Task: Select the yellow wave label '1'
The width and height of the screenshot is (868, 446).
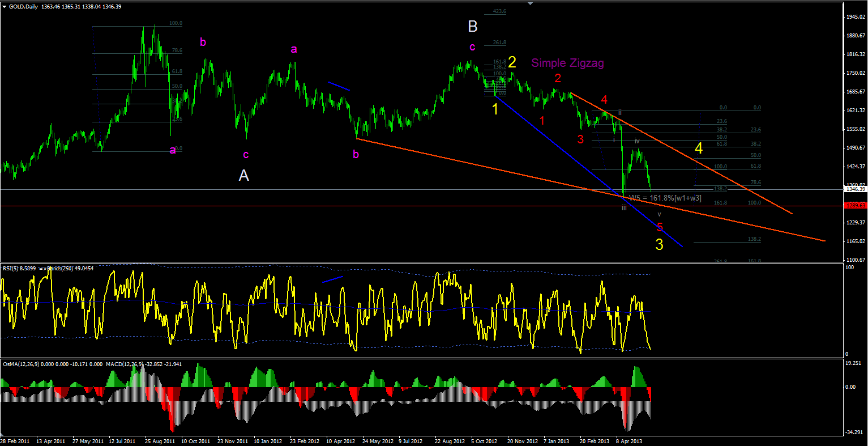Action: [x=495, y=109]
